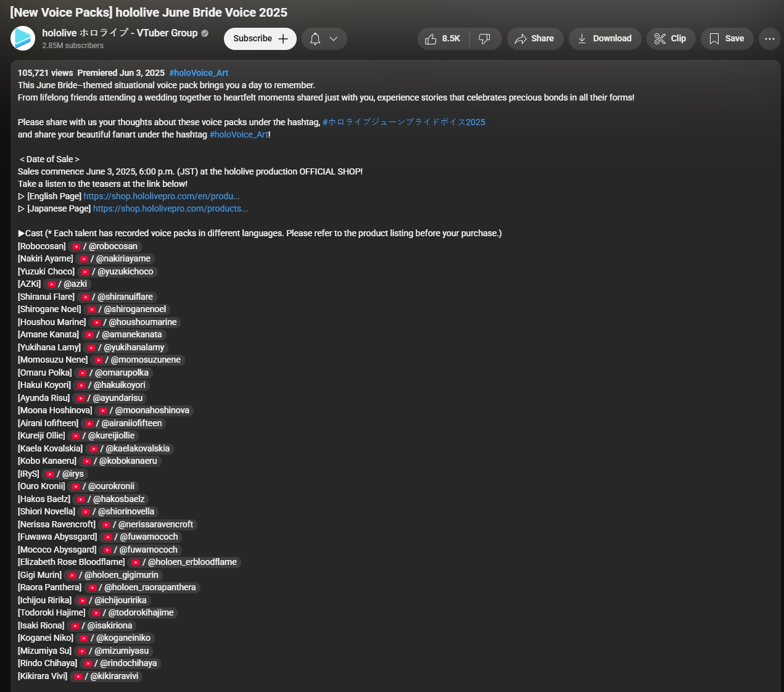Click the 2.85M subscribers count

73,46
